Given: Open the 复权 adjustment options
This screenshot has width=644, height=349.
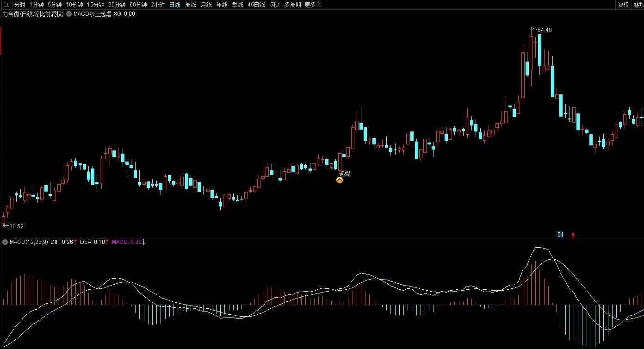Looking at the screenshot, I should point(623,5).
